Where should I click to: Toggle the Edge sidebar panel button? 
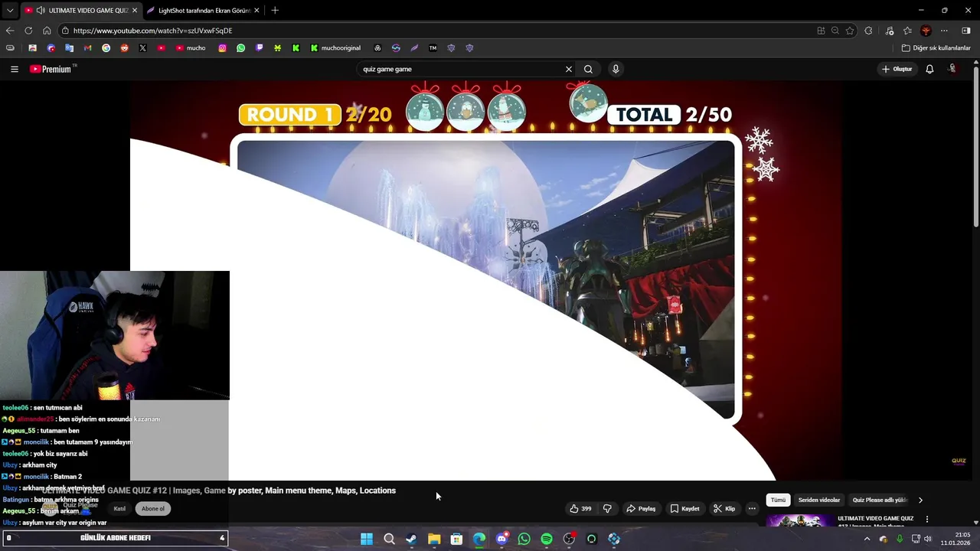tap(965, 31)
